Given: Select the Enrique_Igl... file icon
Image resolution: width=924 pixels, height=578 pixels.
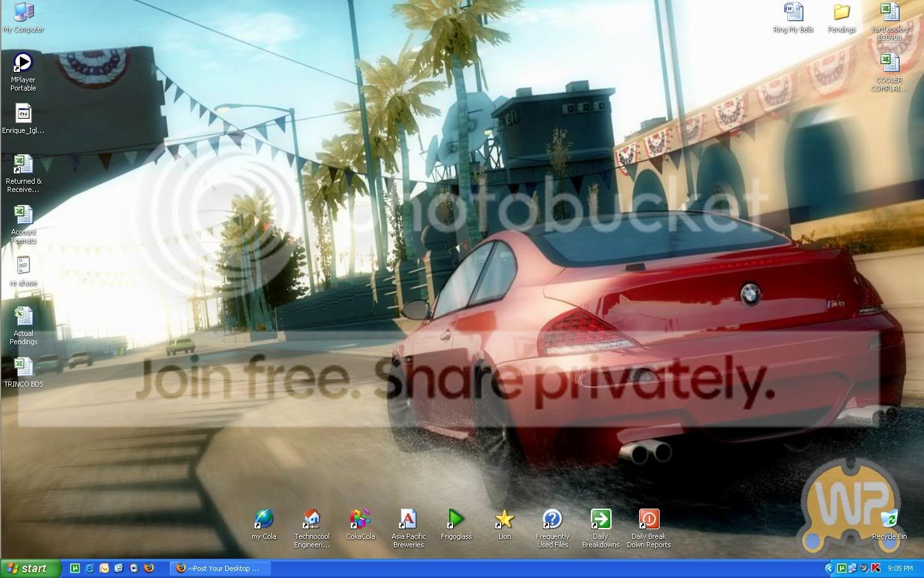Looking at the screenshot, I should (x=23, y=119).
